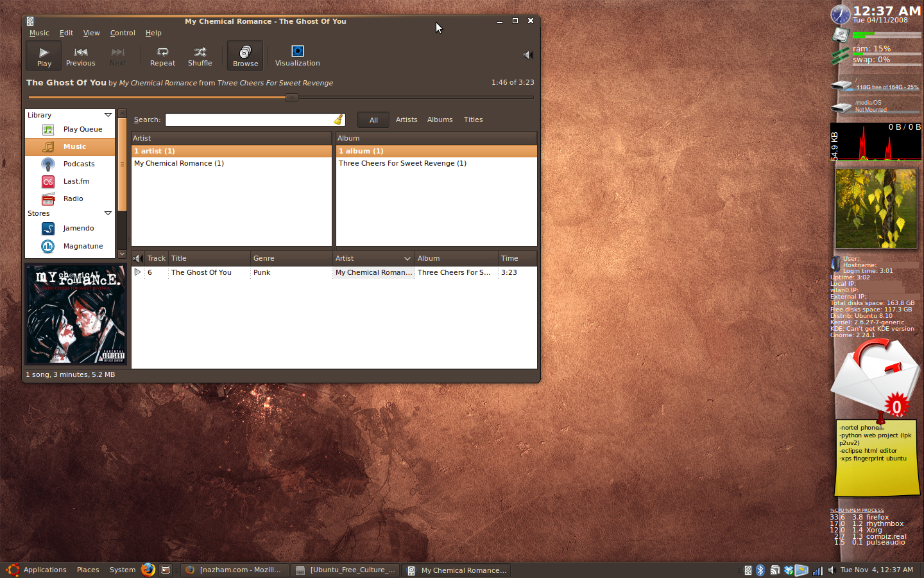This screenshot has height=578, width=924.
Task: Click the Play button in toolbar
Action: tap(44, 56)
